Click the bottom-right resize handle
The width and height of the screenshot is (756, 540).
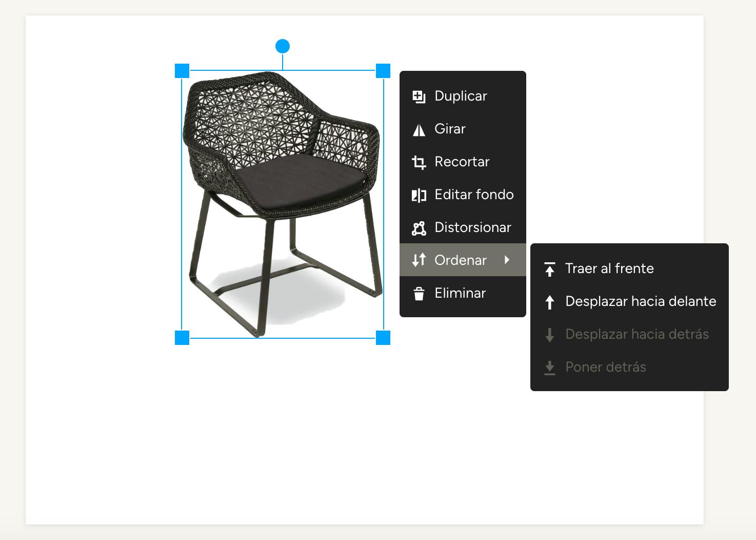(x=383, y=338)
